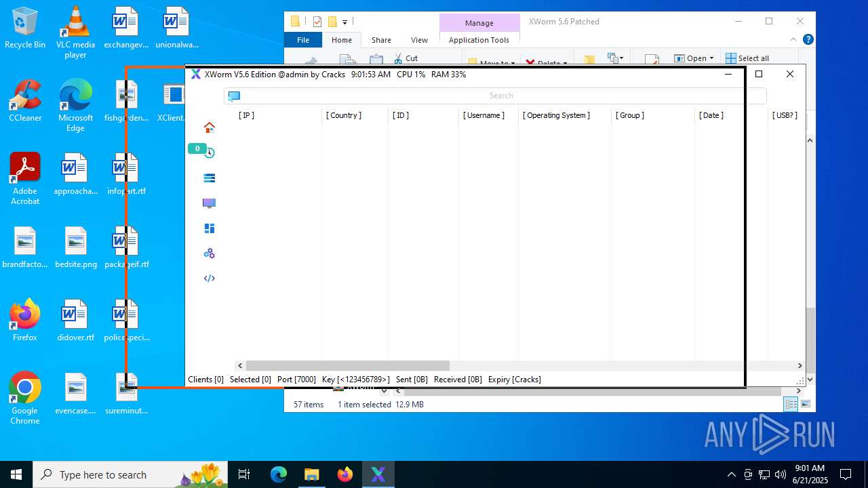Select the Google Chrome desktop shortcut
The width and height of the screenshot is (868, 488).
[x=25, y=398]
